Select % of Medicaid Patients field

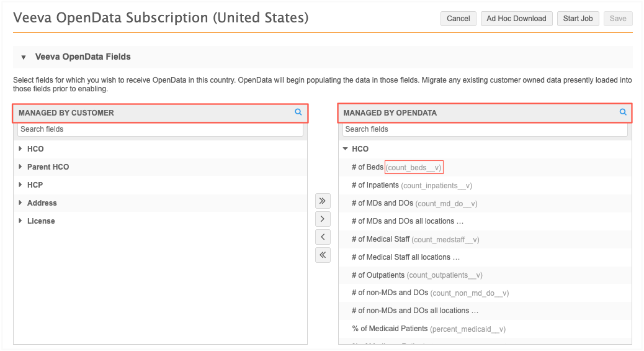485,329
